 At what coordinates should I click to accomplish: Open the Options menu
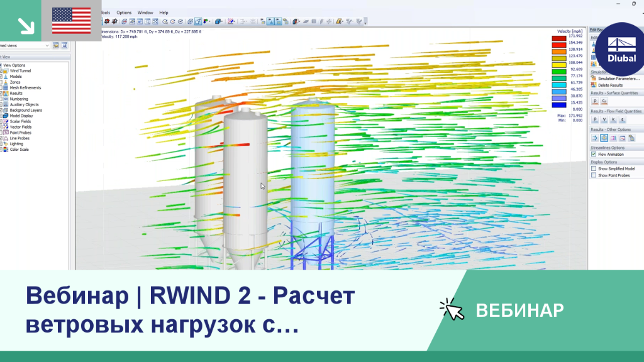pos(124,13)
